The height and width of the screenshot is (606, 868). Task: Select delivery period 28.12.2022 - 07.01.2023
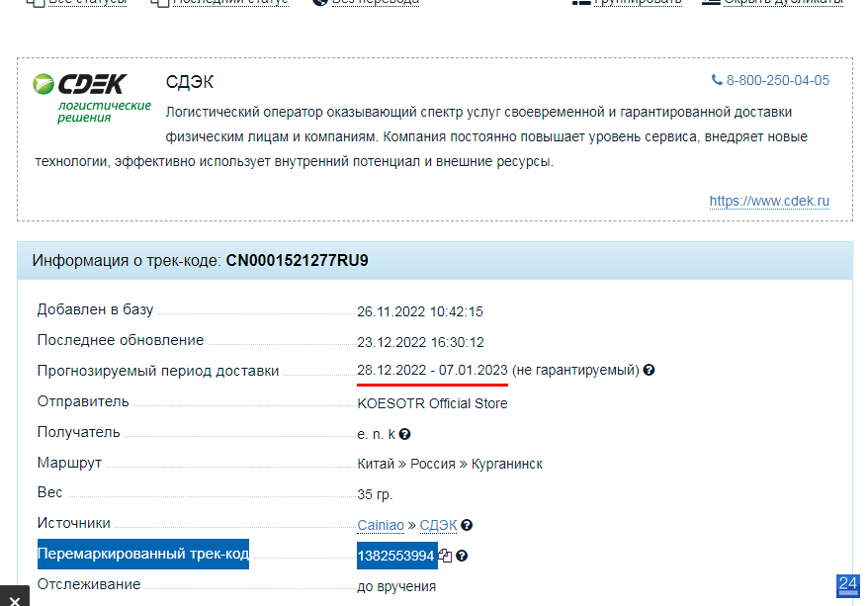(x=432, y=370)
